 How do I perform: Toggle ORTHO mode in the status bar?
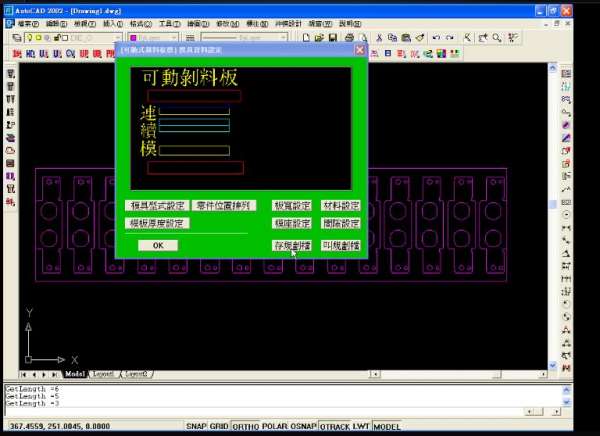[x=245, y=426]
